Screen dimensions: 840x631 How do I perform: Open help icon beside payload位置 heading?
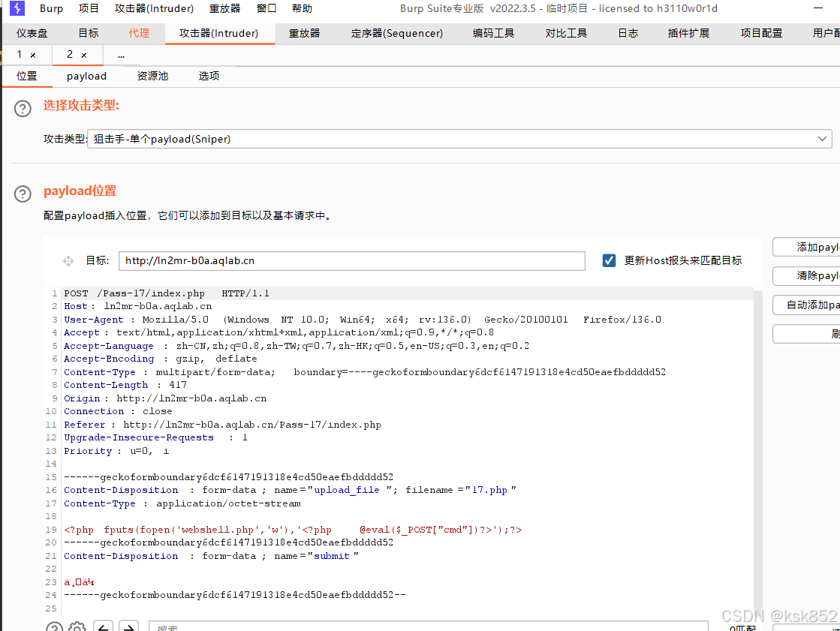click(23, 194)
